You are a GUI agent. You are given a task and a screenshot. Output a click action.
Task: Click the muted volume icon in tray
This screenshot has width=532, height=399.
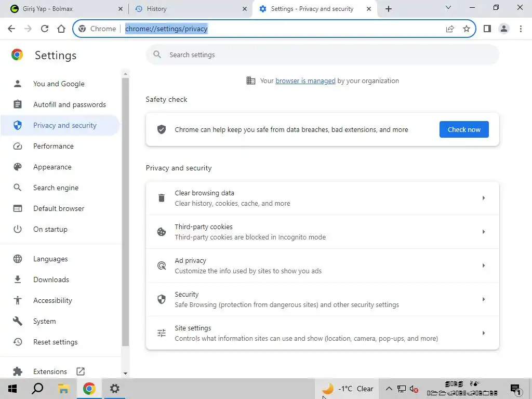tap(414, 389)
